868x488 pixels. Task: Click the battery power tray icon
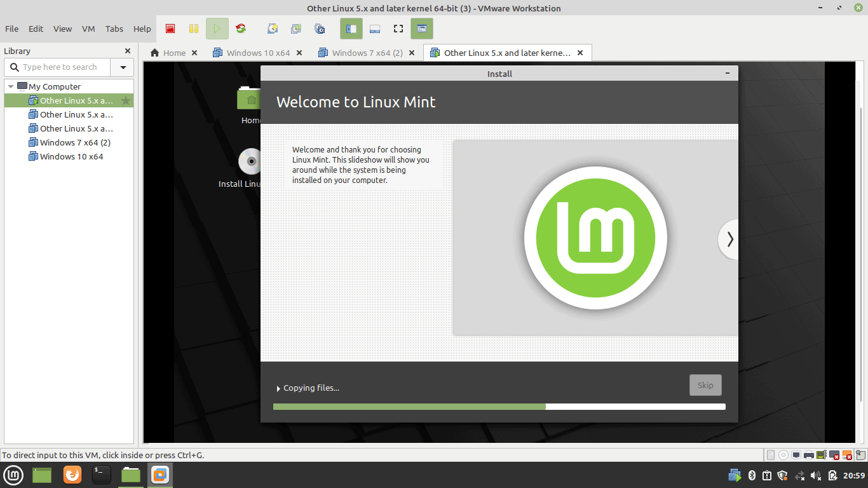coord(832,475)
